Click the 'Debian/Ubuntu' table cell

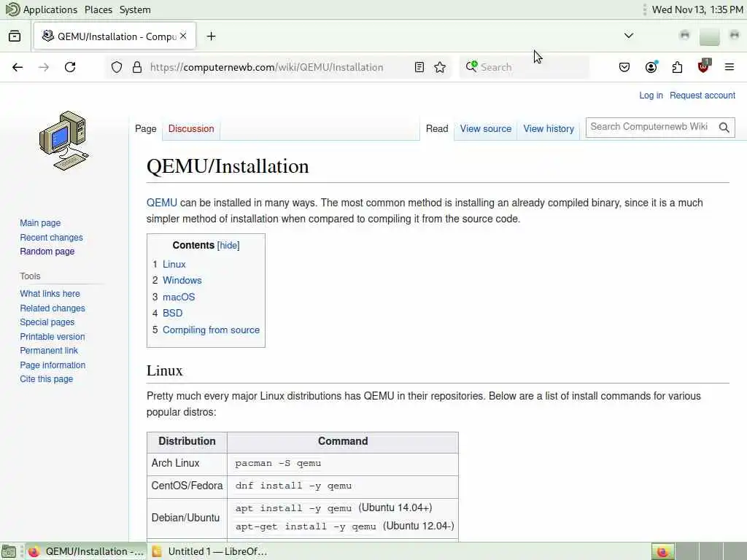[187, 518]
